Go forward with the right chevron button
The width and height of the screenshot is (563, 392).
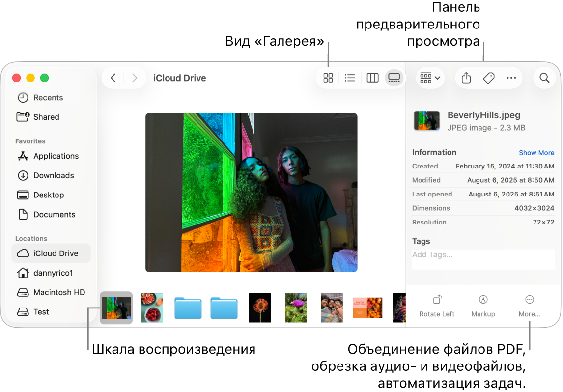(135, 78)
